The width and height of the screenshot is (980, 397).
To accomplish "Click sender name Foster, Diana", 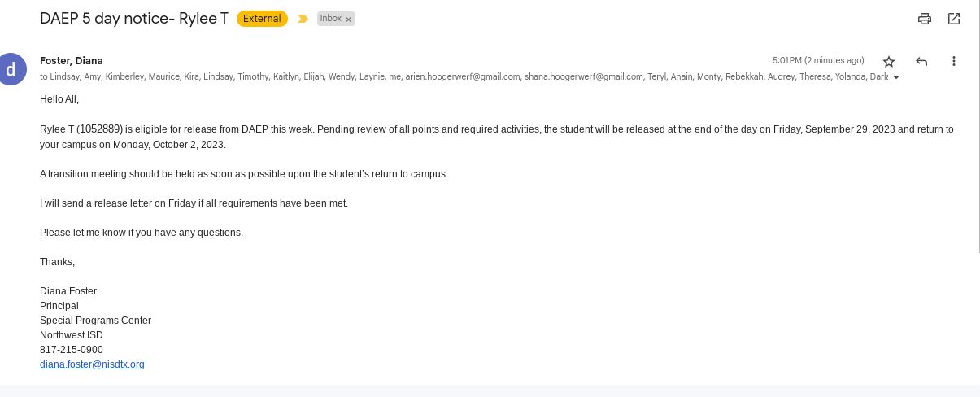I will (72, 60).
